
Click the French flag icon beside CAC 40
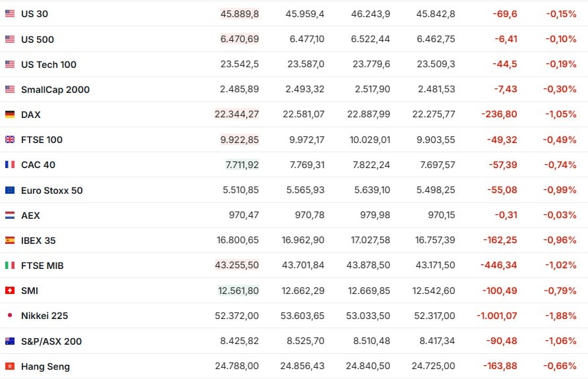10,165
